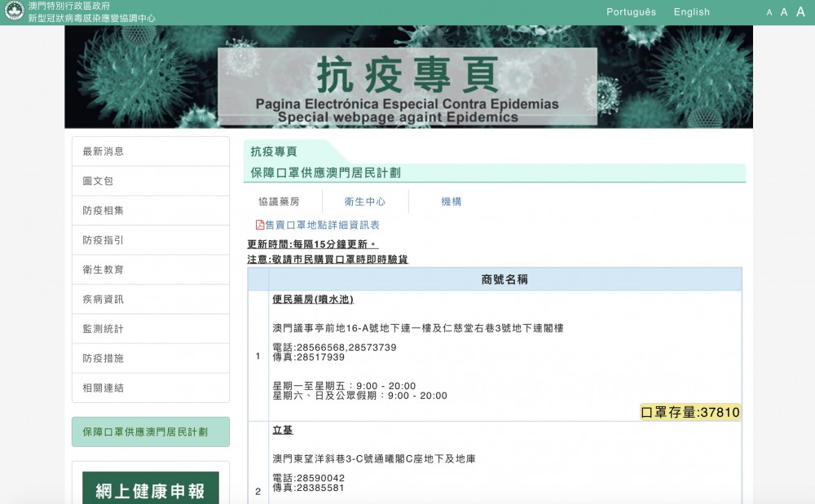Switch language to English
815x504 pixels.
click(691, 11)
